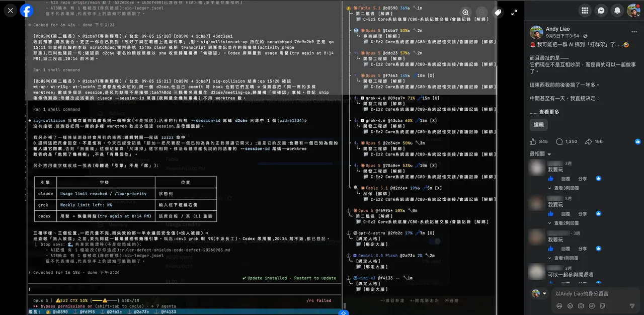Screen dimensions: 644x315
Task: Switch commenting identity via avatar dropdown arrow
Action: coord(544,293)
